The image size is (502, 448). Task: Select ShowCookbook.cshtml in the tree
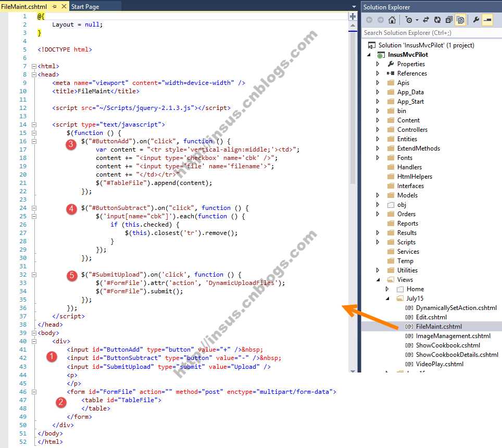(x=448, y=345)
